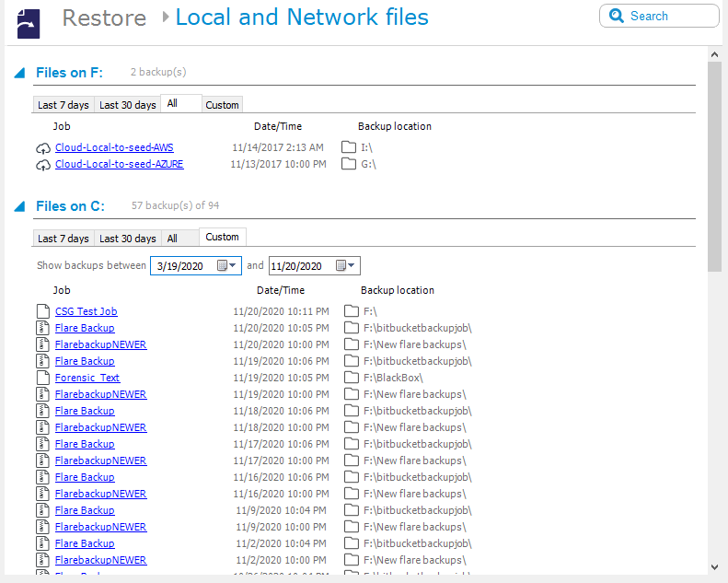Collapse the Files on F: section
Viewport: 728px width, 583px height.
19,74
